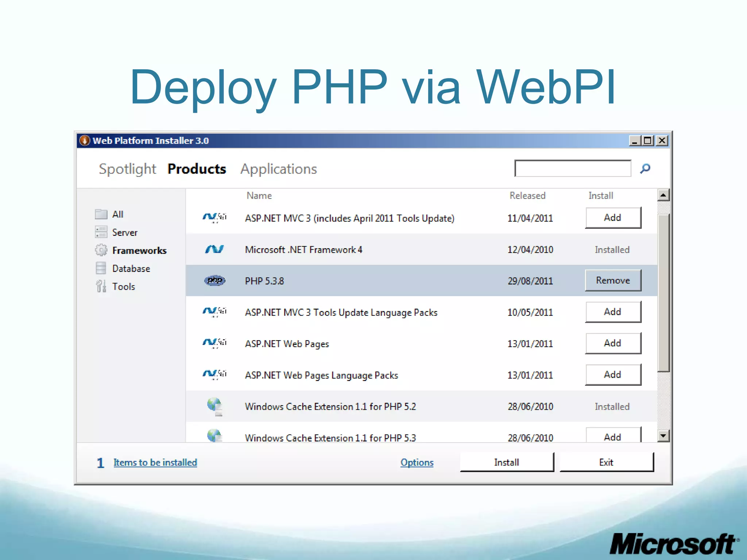Image resolution: width=747 pixels, height=560 pixels.
Task: Click the Database category icon
Action: tap(101, 268)
